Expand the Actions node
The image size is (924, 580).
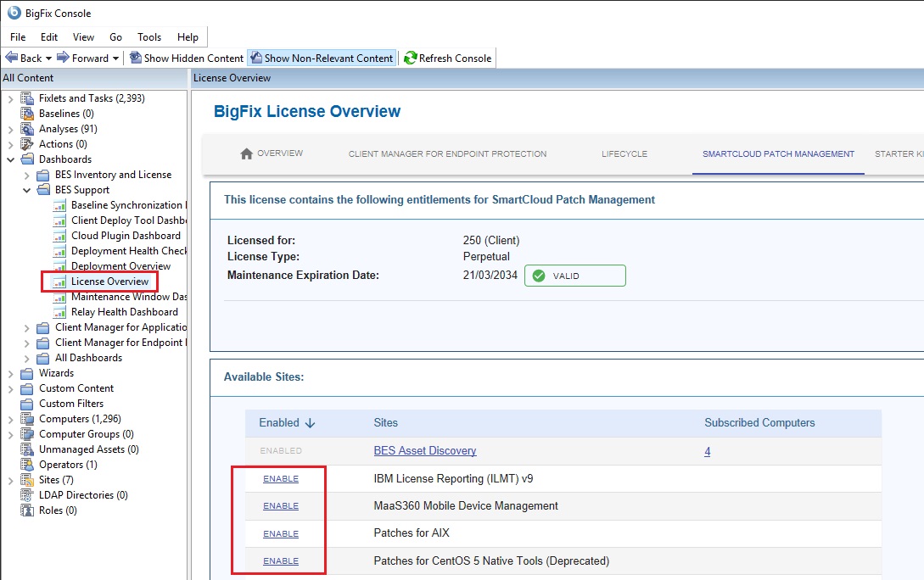pyautogui.click(x=11, y=144)
